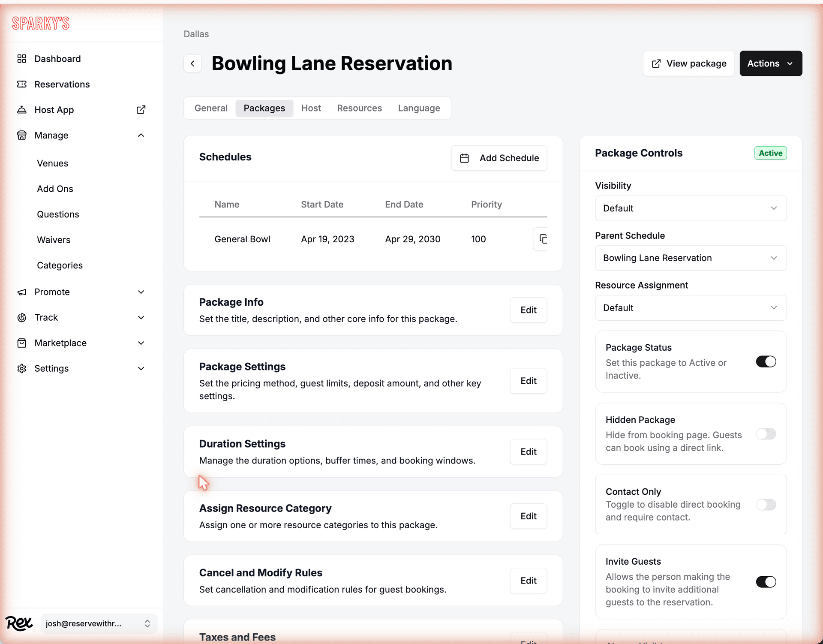Disable the Invite Guests toggle
This screenshot has width=823, height=644.
[x=766, y=582]
